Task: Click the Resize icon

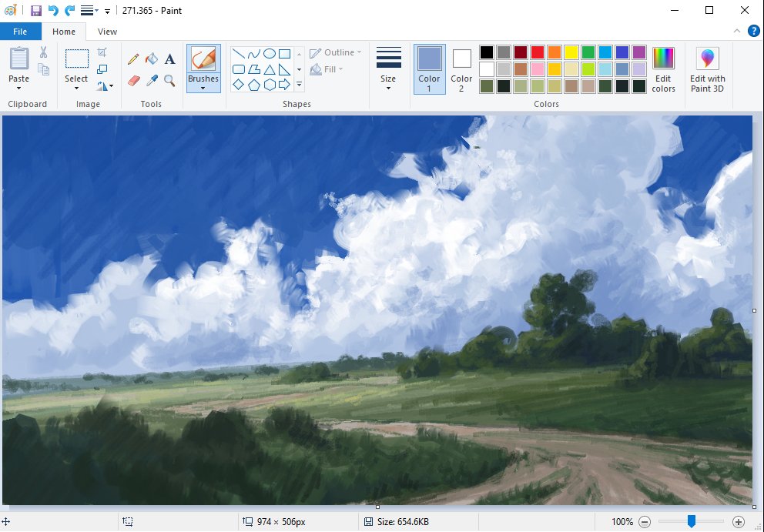Action: tap(102, 69)
